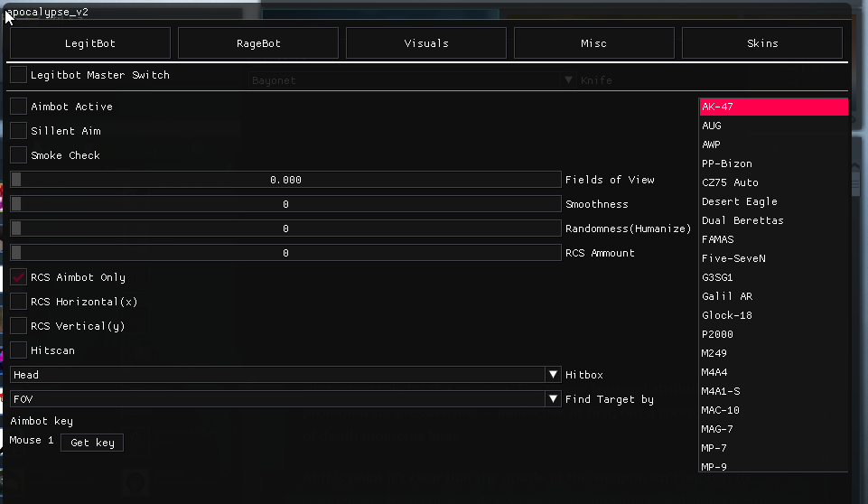Choose Desert Eagle from the weapon list
The width and height of the screenshot is (868, 504).
coord(739,201)
